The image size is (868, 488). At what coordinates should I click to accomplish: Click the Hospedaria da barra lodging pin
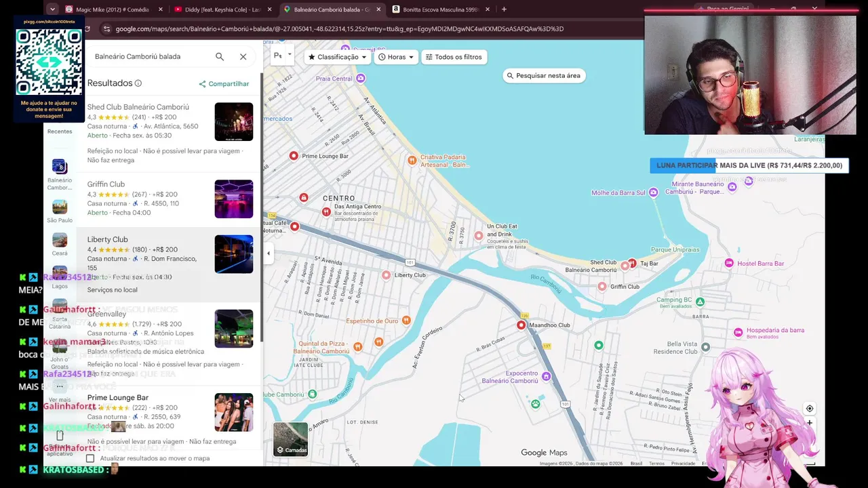click(738, 332)
